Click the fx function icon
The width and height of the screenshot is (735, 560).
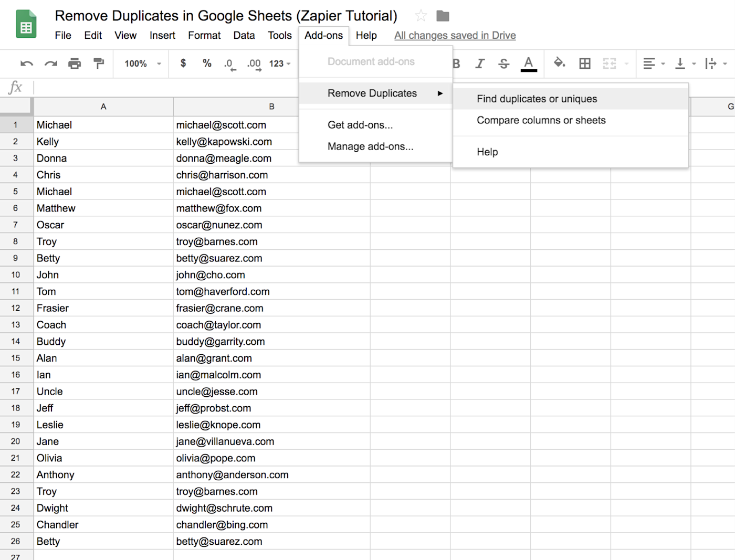point(15,87)
